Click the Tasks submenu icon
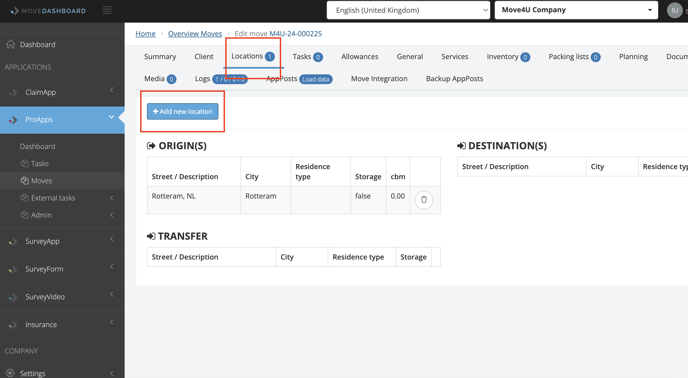 click(x=25, y=163)
